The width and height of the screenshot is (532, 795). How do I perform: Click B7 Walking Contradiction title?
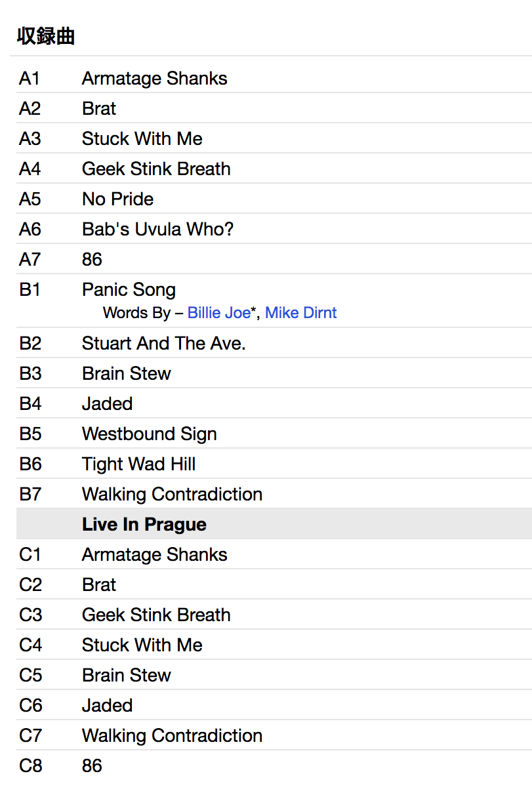(172, 495)
